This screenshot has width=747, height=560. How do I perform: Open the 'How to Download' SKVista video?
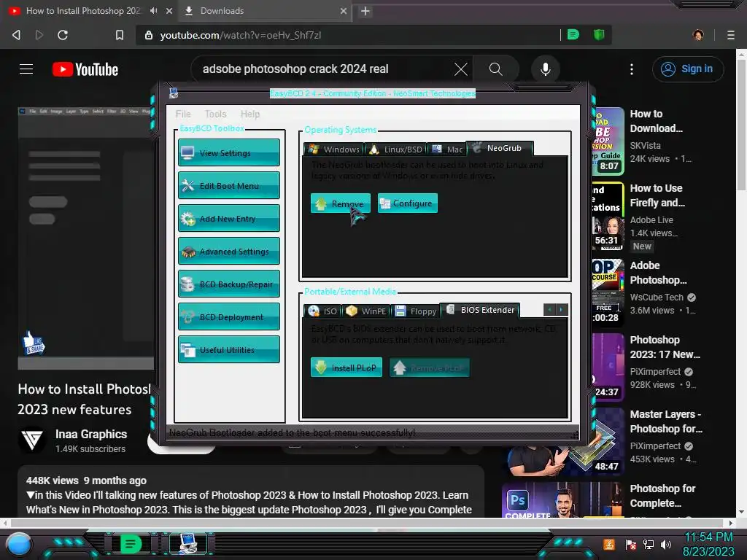(657, 121)
